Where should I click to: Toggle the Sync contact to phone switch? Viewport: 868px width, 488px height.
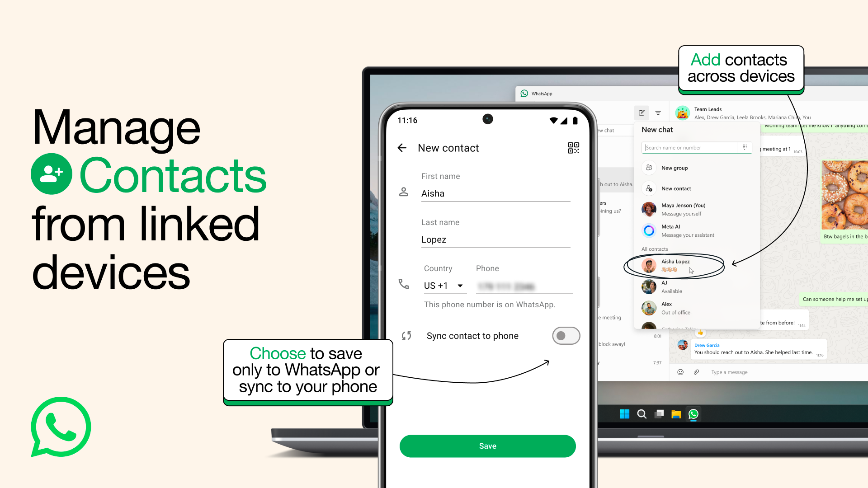(x=565, y=335)
